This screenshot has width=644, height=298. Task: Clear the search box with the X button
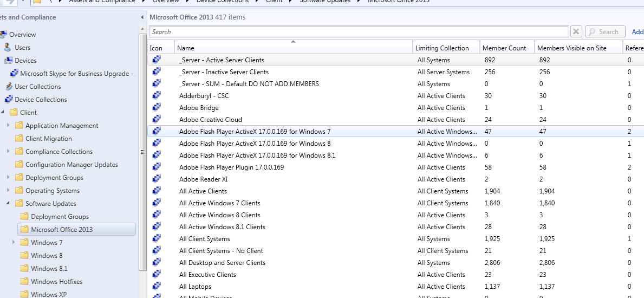576,31
